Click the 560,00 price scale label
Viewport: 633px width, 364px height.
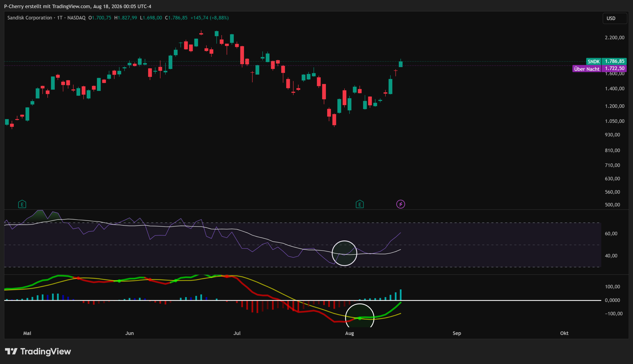pyautogui.click(x=612, y=192)
